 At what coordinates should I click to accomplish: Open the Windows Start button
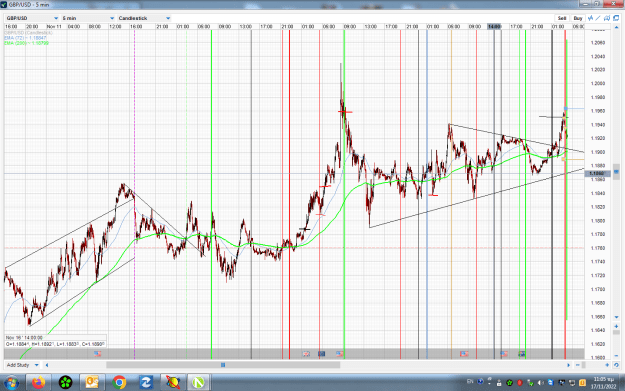coord(11,383)
